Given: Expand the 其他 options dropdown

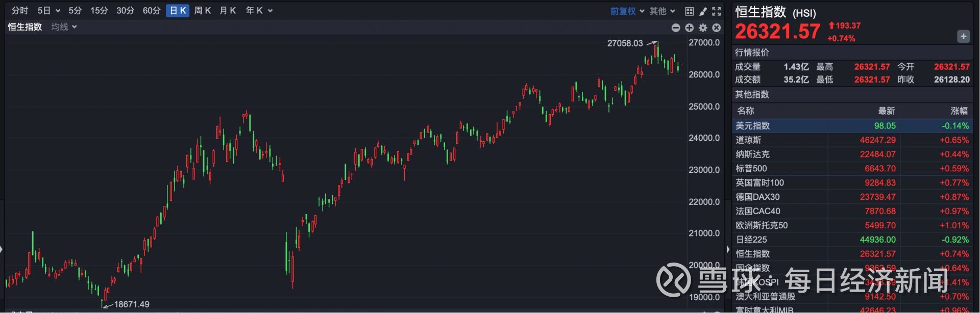Looking at the screenshot, I should [x=663, y=11].
